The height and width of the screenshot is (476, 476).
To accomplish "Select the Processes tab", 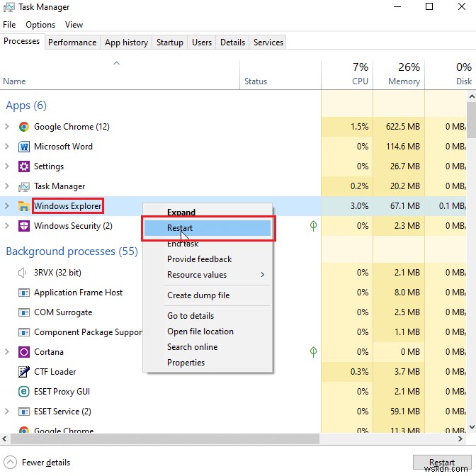I will (x=21, y=41).
